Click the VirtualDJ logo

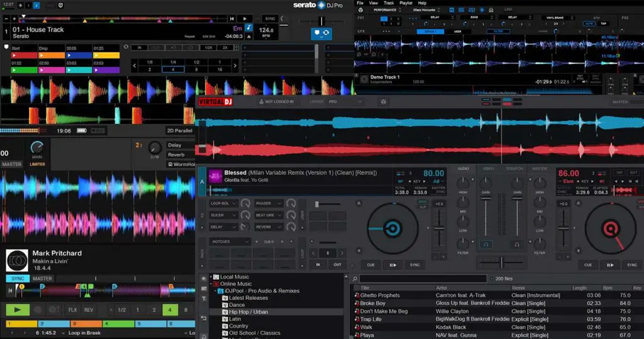[x=216, y=101]
